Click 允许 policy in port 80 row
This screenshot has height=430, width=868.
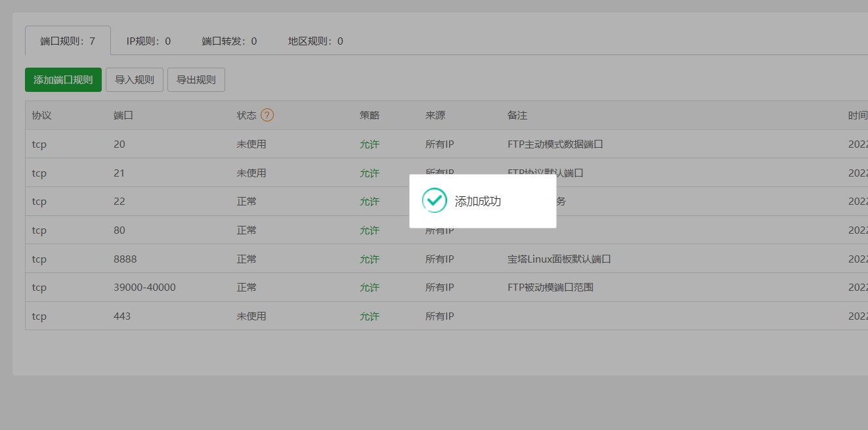(370, 230)
